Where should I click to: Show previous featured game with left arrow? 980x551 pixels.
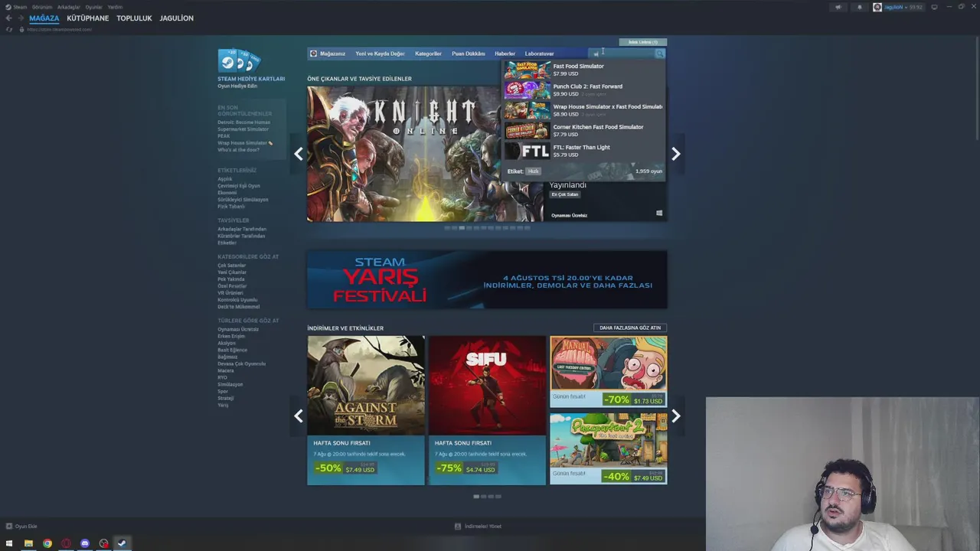(299, 154)
